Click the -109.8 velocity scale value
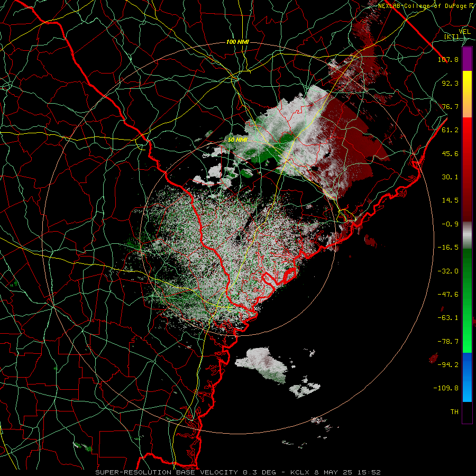This screenshot has height=476, width=476. (x=446, y=388)
